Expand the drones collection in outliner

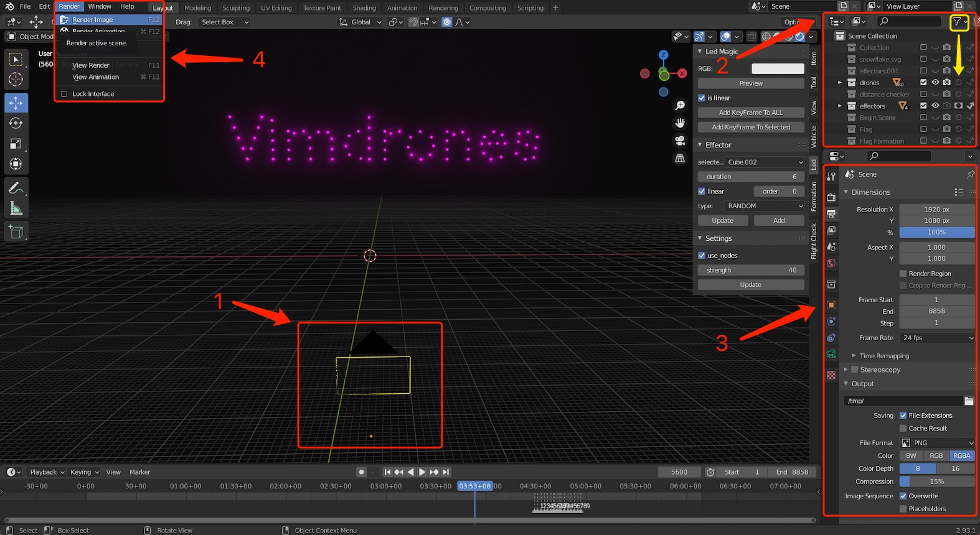839,83
